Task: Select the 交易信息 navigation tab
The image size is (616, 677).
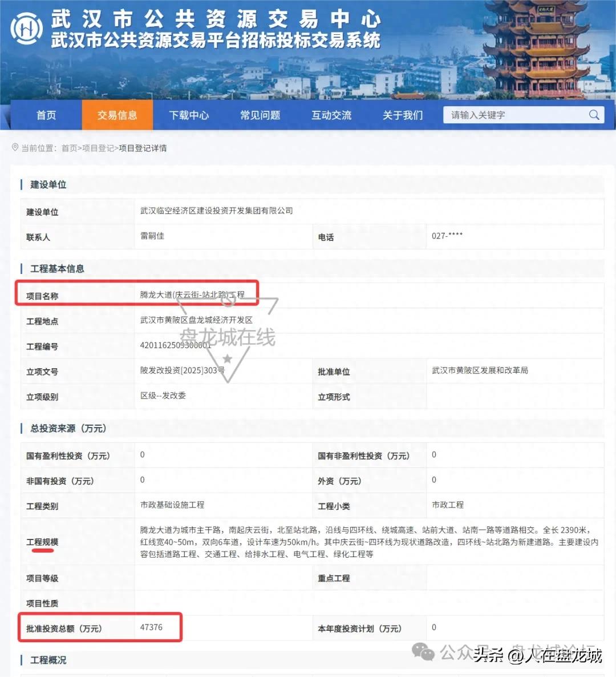Action: 117,115
